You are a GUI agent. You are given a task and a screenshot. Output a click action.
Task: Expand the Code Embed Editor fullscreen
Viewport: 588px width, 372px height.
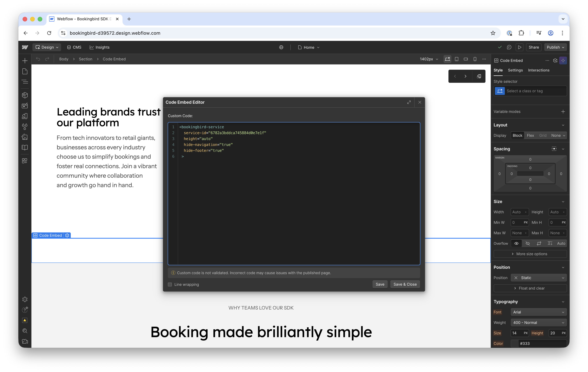409,102
